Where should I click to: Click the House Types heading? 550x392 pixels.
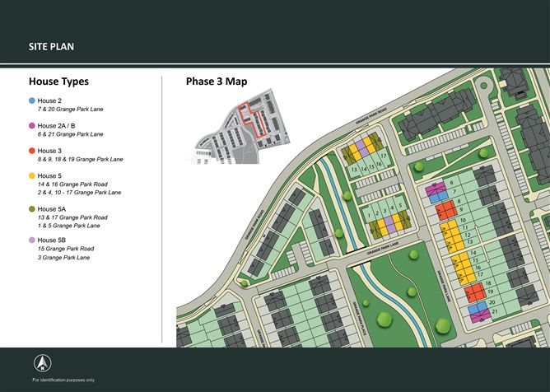pos(58,82)
